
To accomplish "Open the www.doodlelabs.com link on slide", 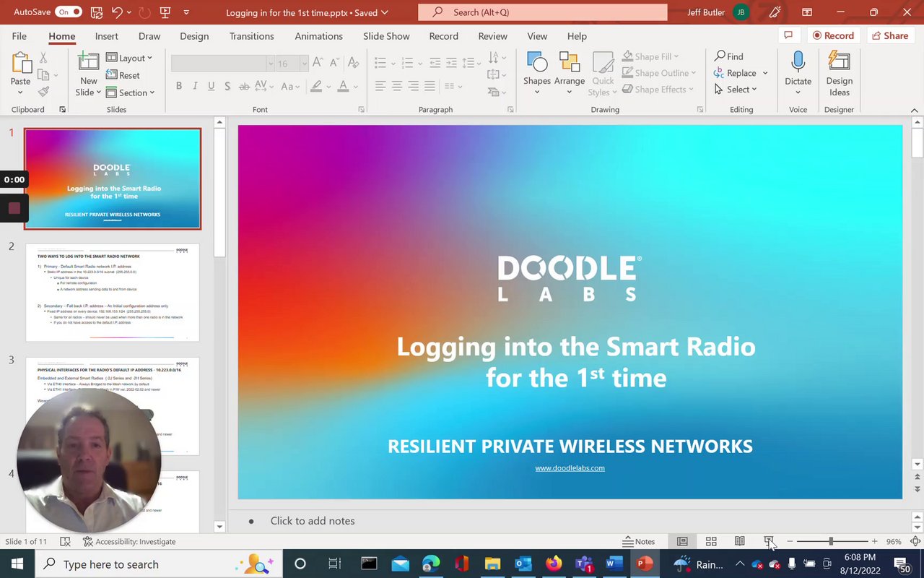I will pos(570,468).
